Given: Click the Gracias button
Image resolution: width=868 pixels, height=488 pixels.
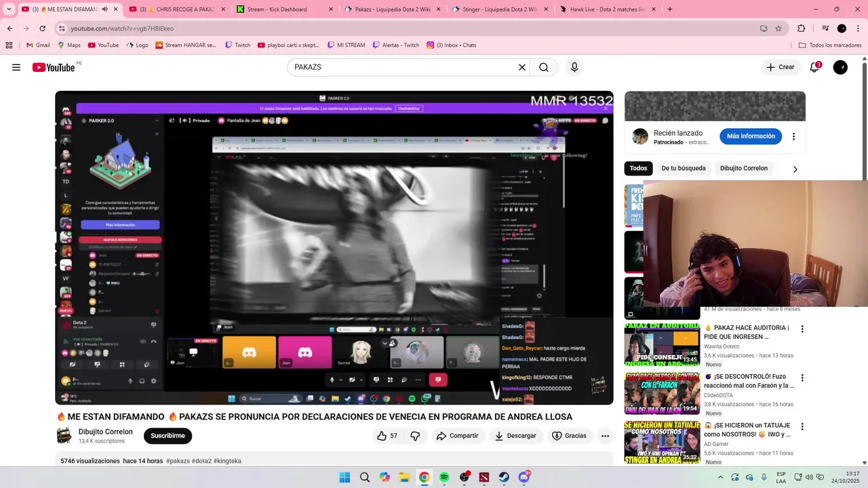Looking at the screenshot, I should pyautogui.click(x=569, y=436).
